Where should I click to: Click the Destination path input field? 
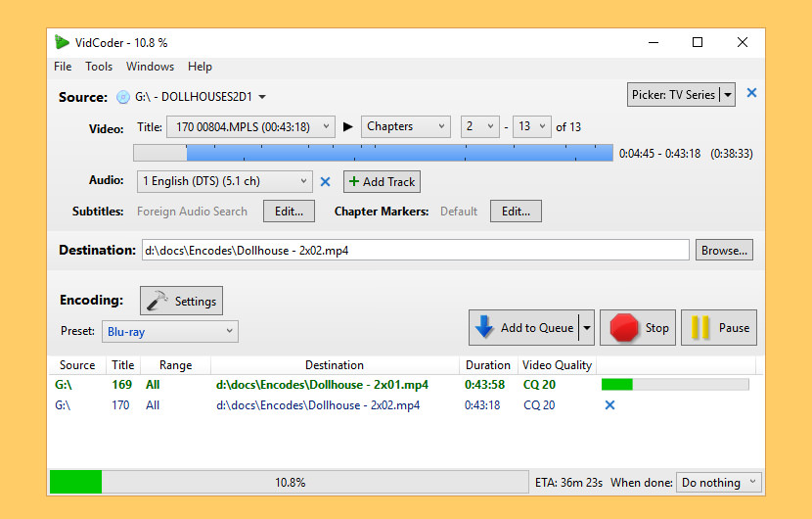coord(416,250)
